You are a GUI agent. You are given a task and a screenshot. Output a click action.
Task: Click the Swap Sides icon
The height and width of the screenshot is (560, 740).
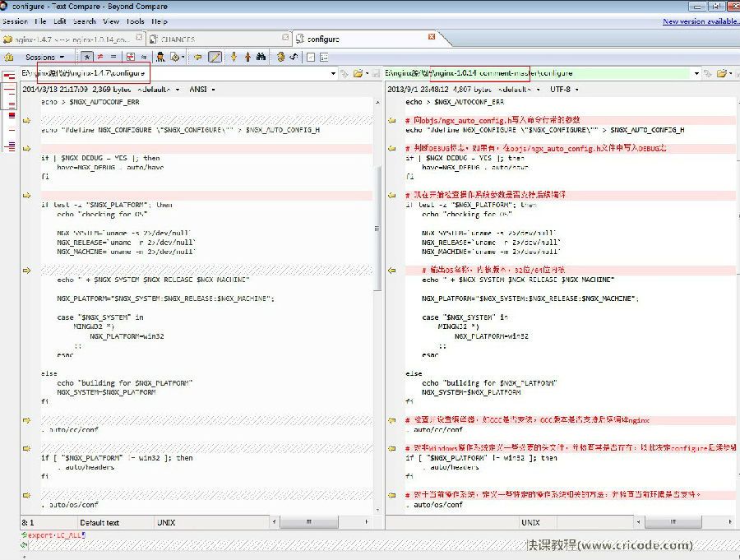(x=294, y=57)
